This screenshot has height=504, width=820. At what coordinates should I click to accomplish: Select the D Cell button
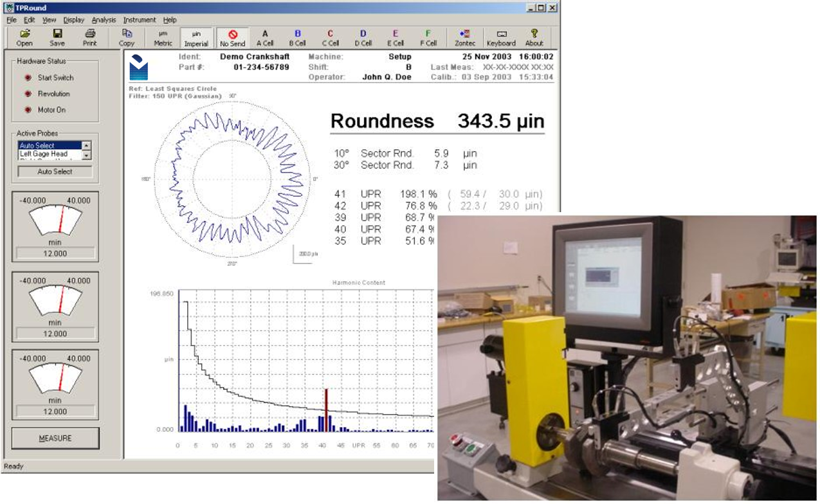pyautogui.click(x=363, y=38)
